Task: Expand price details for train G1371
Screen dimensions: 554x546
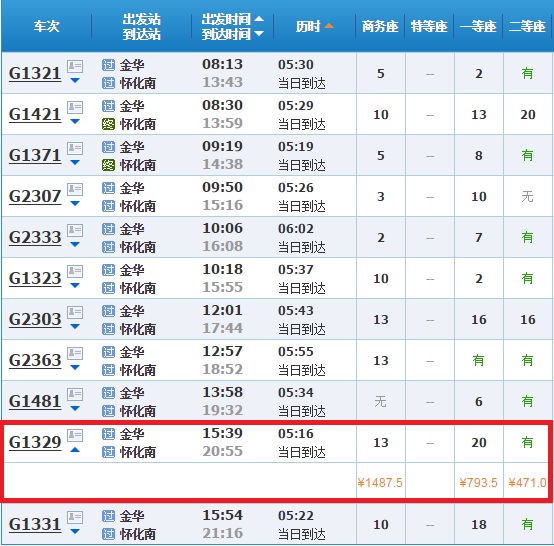Action: tap(75, 163)
